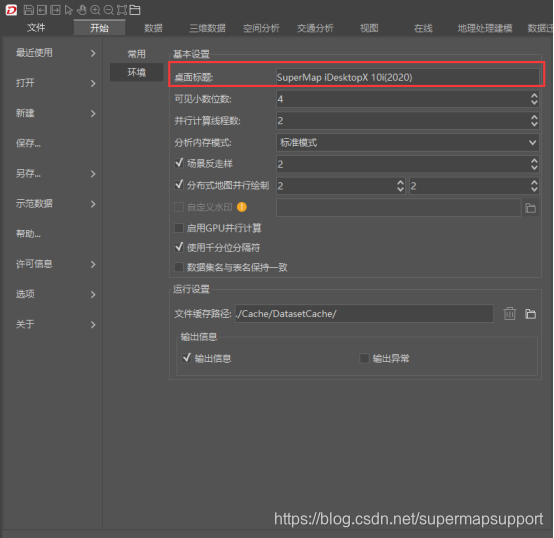This screenshot has height=538, width=554.
Task: Click the 场景反走样 spinner arrows
Action: click(x=534, y=164)
